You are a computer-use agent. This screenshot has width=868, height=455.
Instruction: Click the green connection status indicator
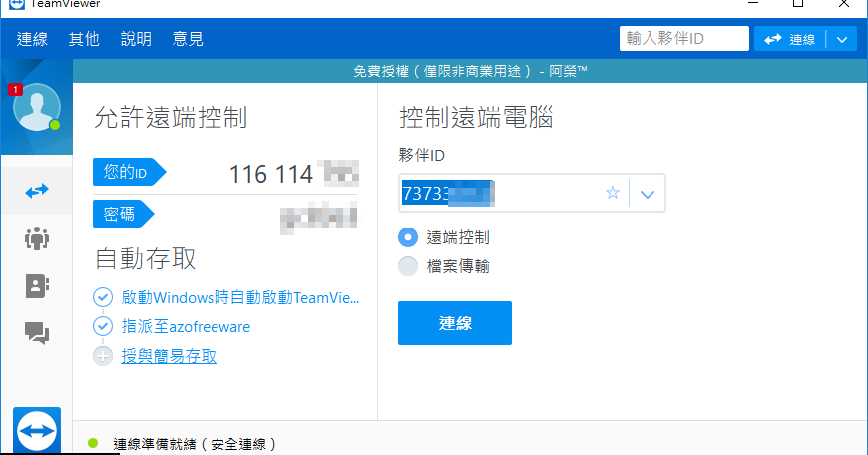(x=93, y=443)
